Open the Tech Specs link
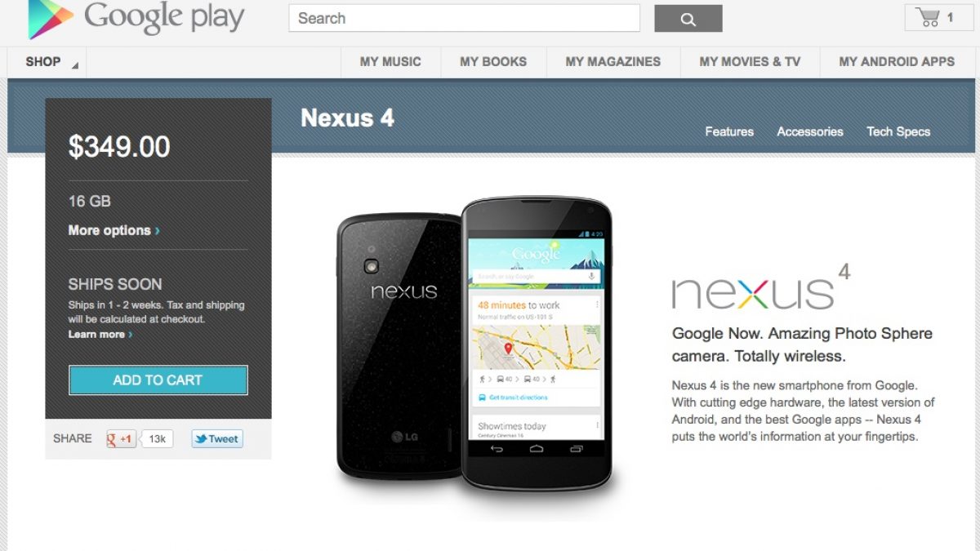 (898, 131)
